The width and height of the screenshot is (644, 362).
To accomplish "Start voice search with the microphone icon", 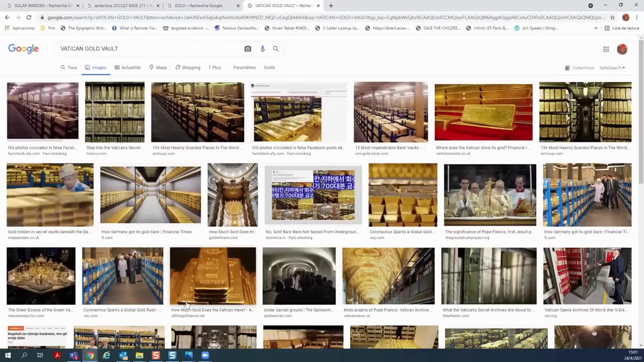I will point(262,49).
